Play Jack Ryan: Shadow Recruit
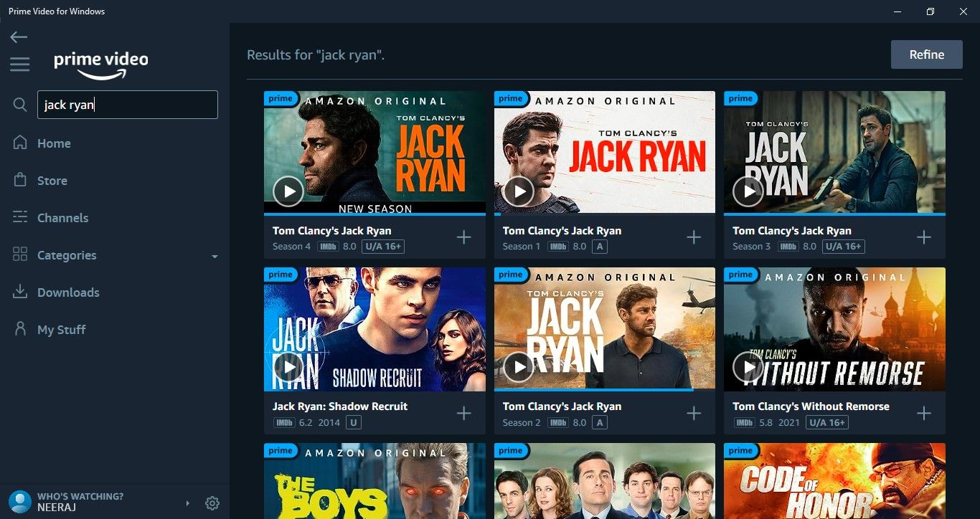The width and height of the screenshot is (980, 519). pos(288,367)
